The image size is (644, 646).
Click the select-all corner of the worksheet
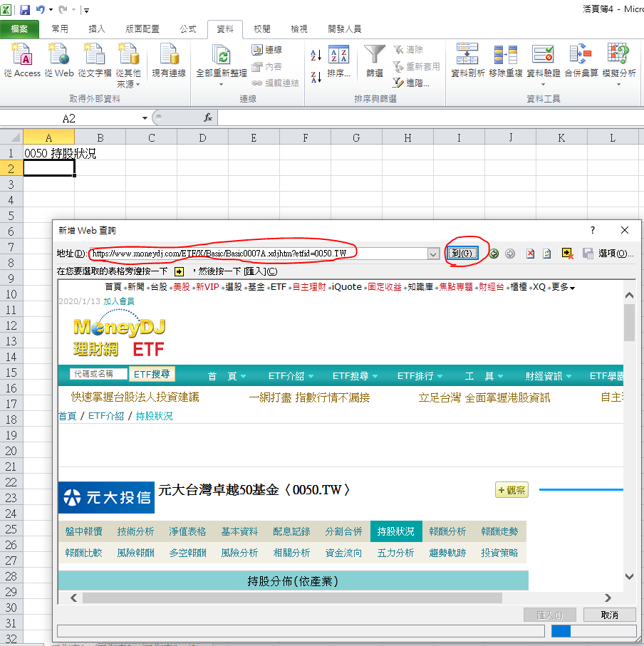(x=11, y=137)
